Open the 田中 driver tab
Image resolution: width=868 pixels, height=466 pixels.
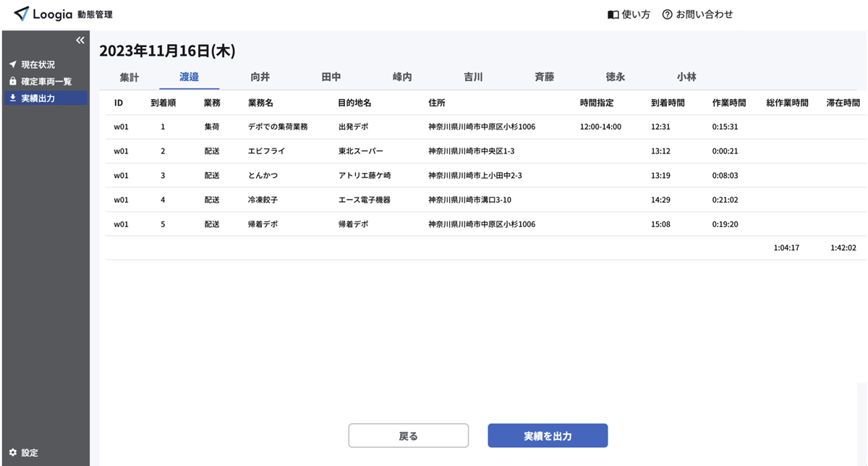(x=331, y=77)
